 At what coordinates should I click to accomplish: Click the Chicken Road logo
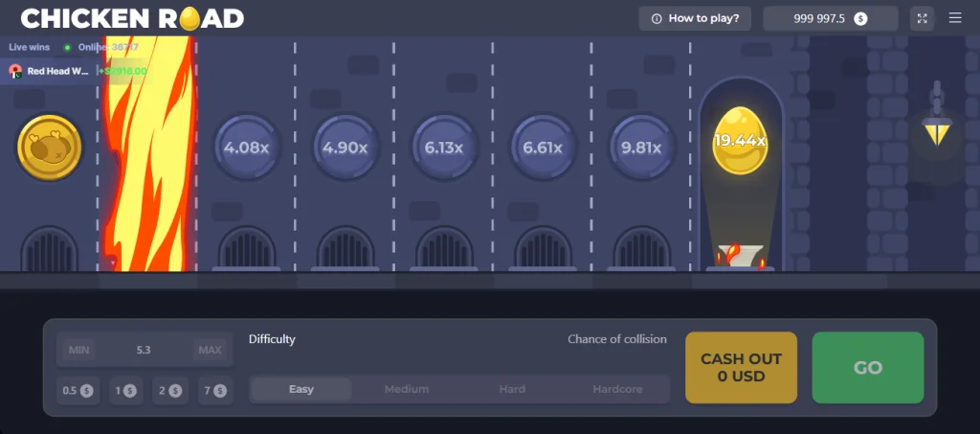[x=132, y=19]
